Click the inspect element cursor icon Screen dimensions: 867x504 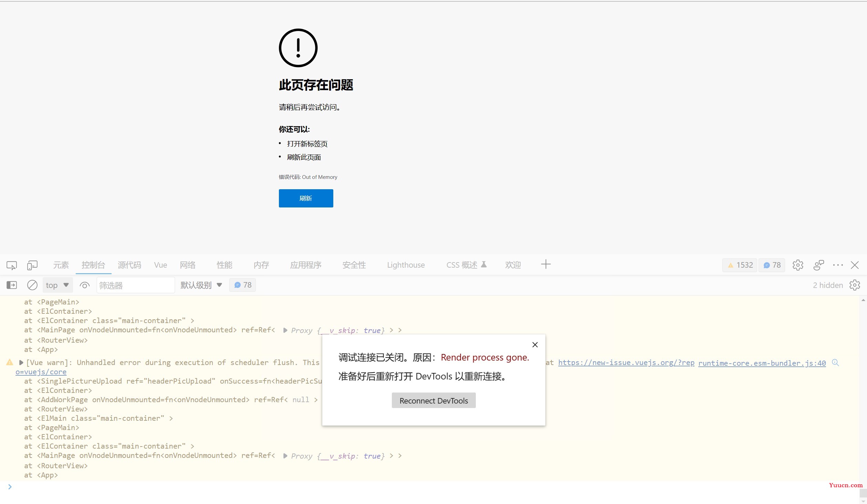tap(11, 265)
